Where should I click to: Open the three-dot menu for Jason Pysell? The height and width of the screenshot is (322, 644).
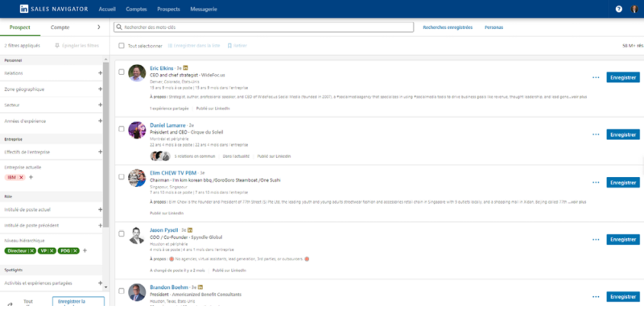coord(596,239)
